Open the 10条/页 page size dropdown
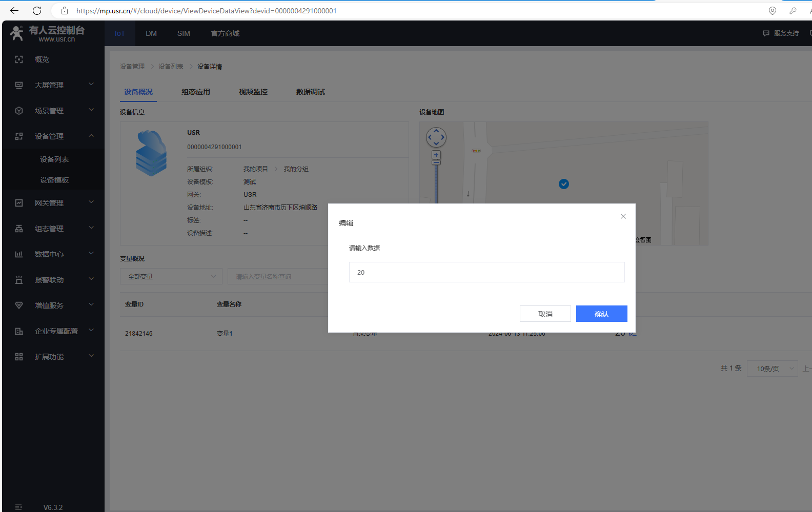Viewport: 812px width, 512px height. point(772,368)
